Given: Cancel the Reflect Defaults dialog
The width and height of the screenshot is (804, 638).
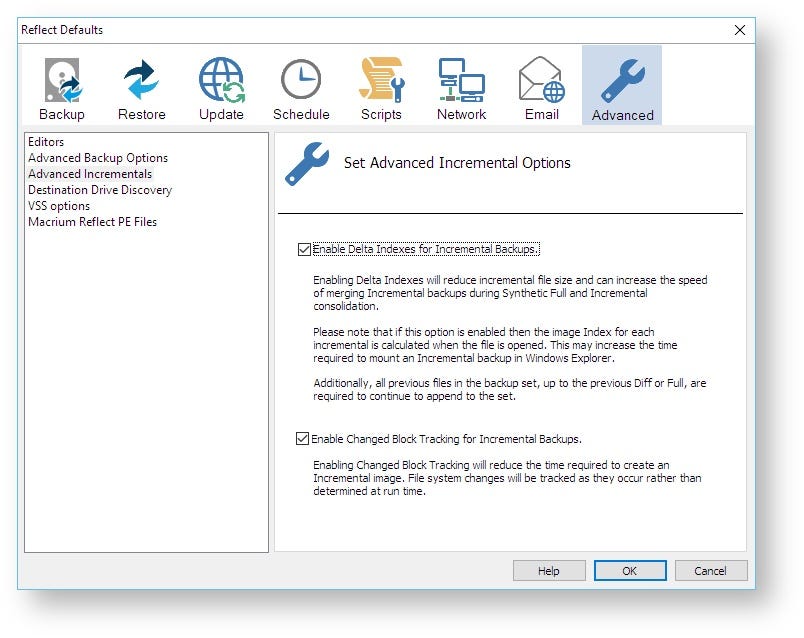Looking at the screenshot, I should [x=710, y=570].
